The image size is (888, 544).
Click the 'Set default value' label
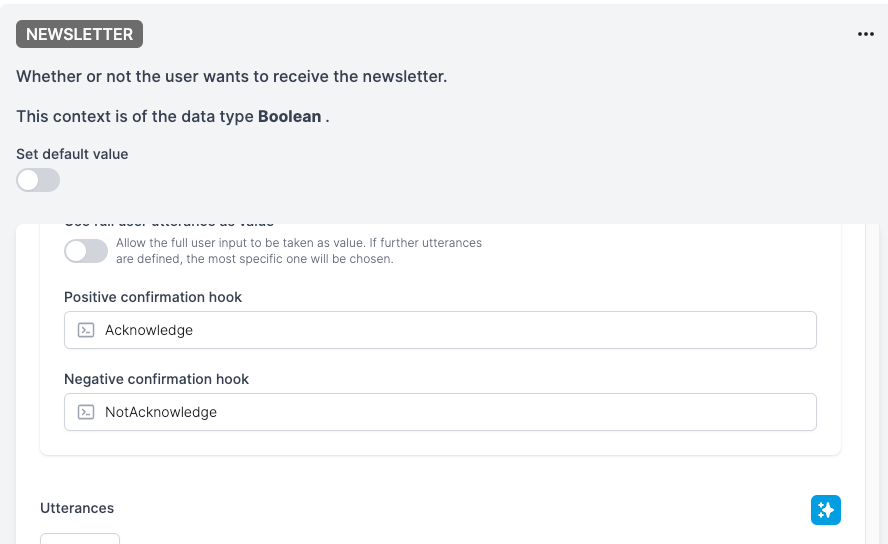pyautogui.click(x=72, y=154)
